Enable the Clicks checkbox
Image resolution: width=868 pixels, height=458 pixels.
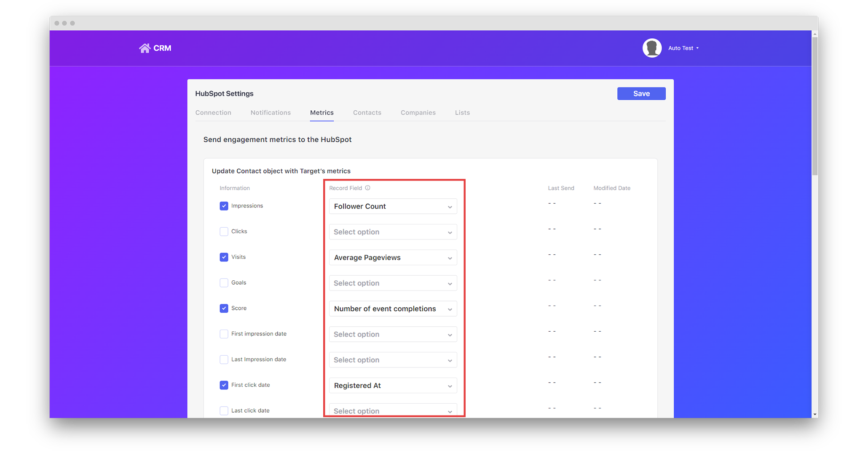point(224,232)
